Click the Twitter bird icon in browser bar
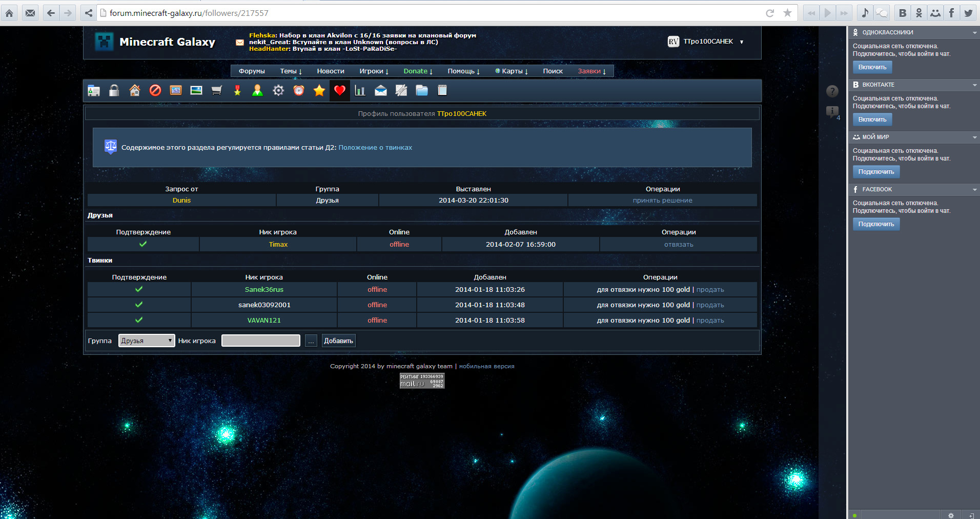This screenshot has height=519, width=980. (x=968, y=13)
